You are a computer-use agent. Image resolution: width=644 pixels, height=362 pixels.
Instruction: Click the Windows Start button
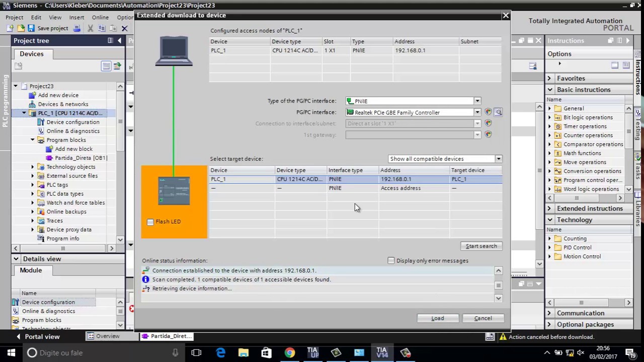[x=11, y=352]
